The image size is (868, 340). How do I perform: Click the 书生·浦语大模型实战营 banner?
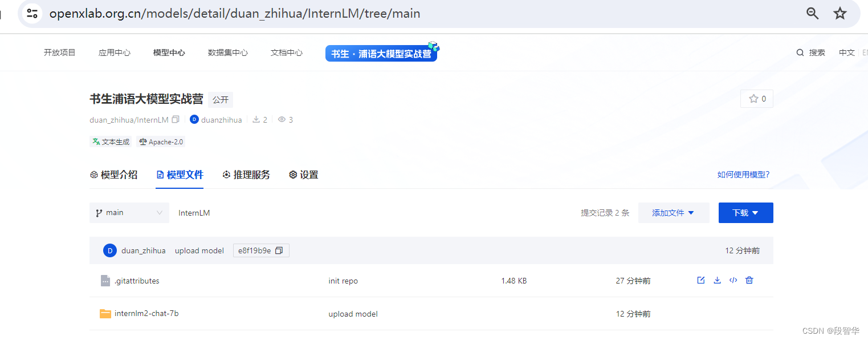click(x=382, y=52)
